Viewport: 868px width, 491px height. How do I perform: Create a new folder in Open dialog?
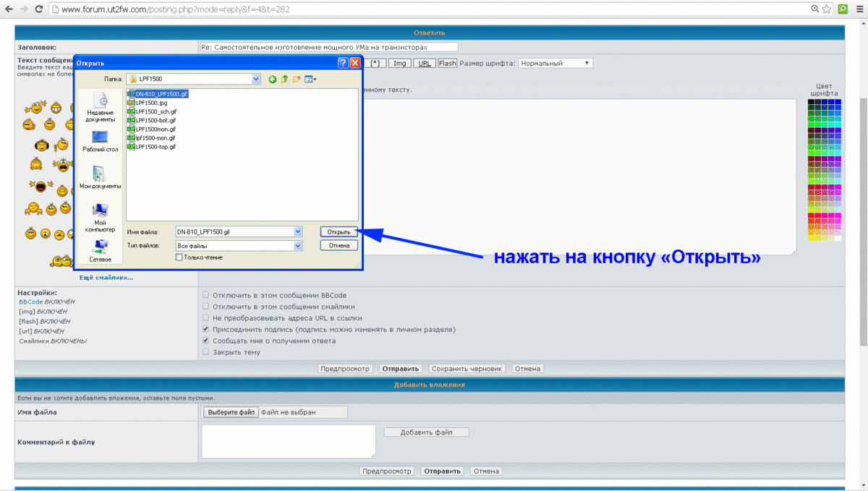pos(297,80)
